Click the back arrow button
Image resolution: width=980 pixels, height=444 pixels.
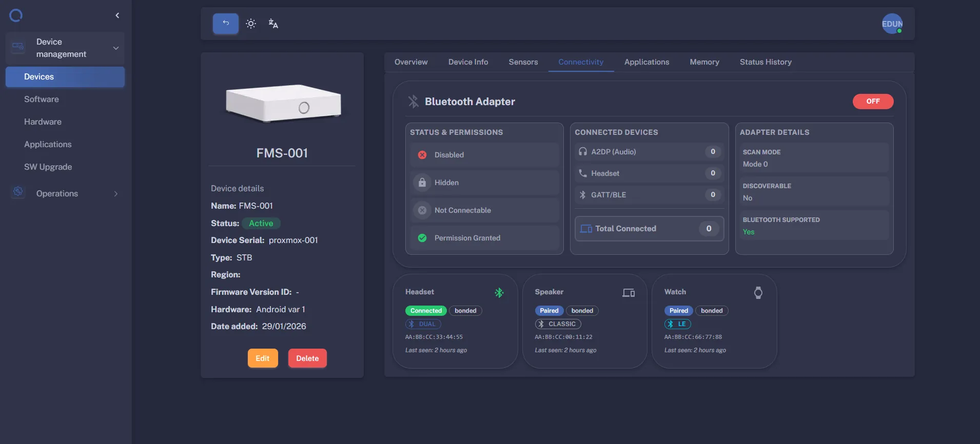(x=226, y=24)
